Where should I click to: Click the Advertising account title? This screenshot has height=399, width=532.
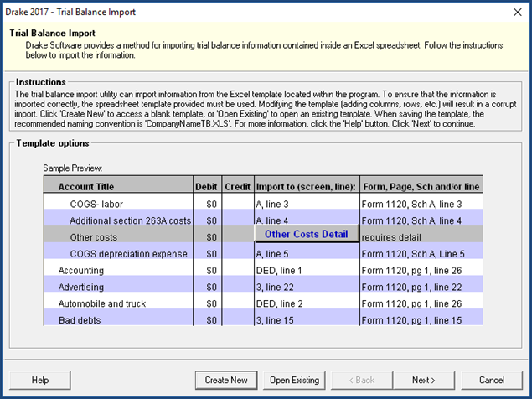coord(82,287)
